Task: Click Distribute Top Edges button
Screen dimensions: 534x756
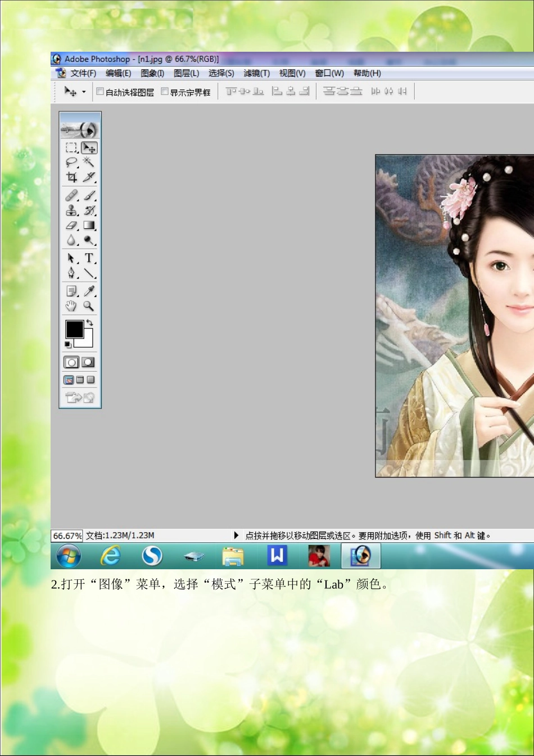Action: [329, 91]
